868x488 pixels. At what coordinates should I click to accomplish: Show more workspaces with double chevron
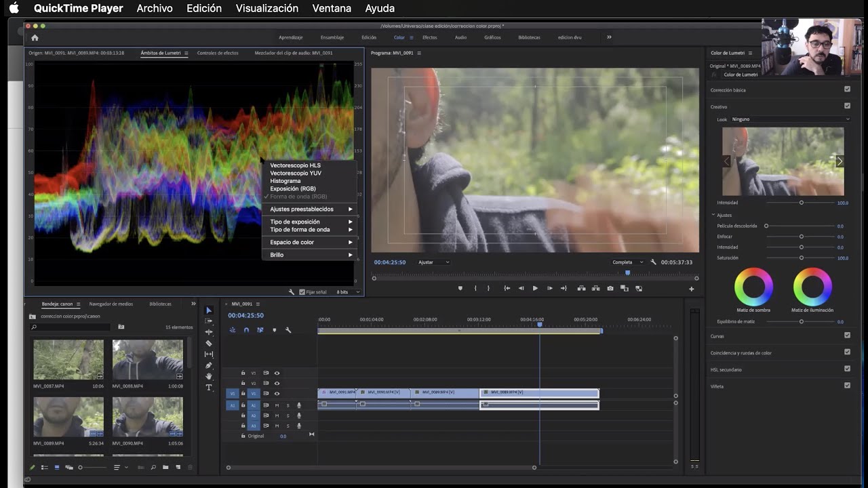click(609, 37)
